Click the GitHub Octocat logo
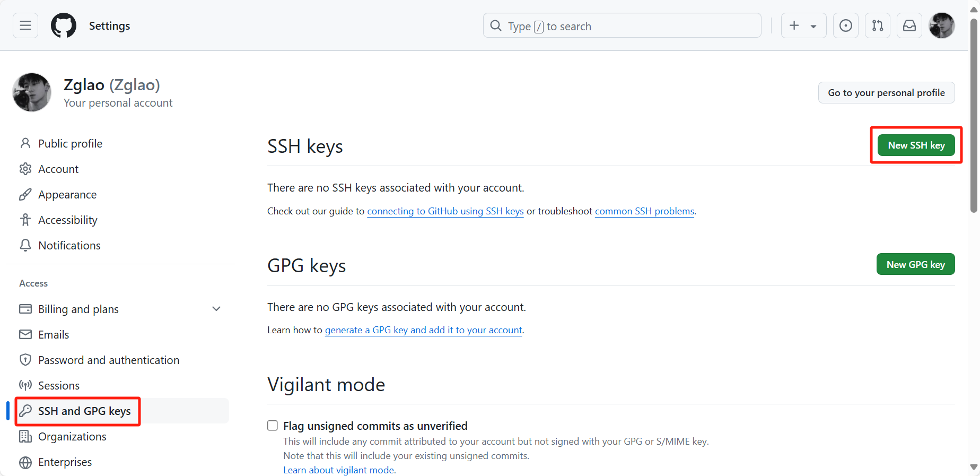Screen dimensions: 980x476 64,25
